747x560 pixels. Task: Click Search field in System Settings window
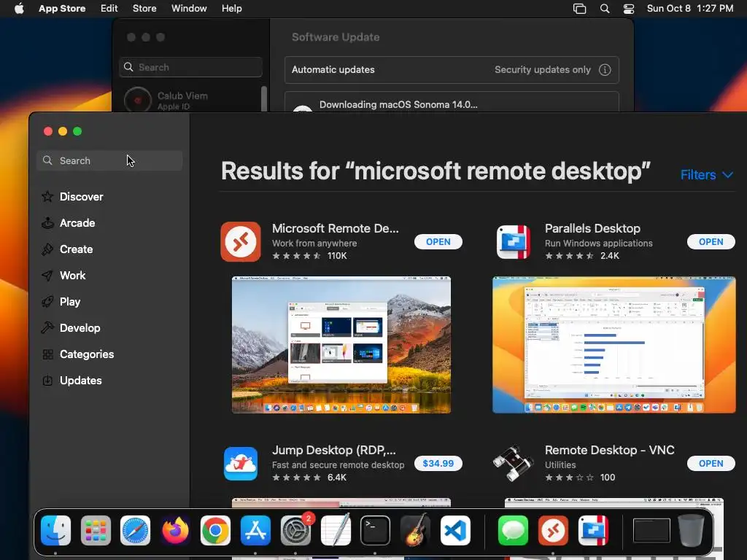(190, 67)
